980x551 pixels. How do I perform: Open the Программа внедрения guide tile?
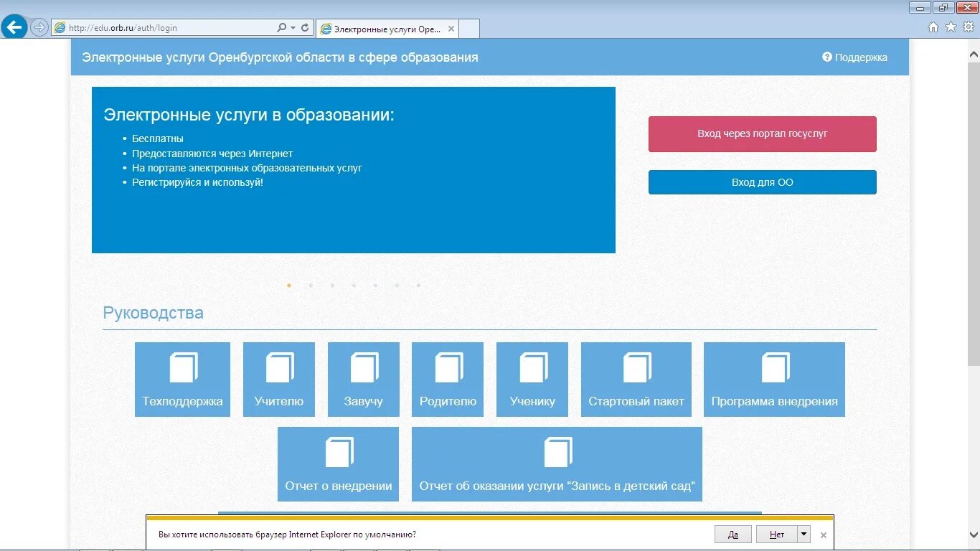tap(774, 380)
